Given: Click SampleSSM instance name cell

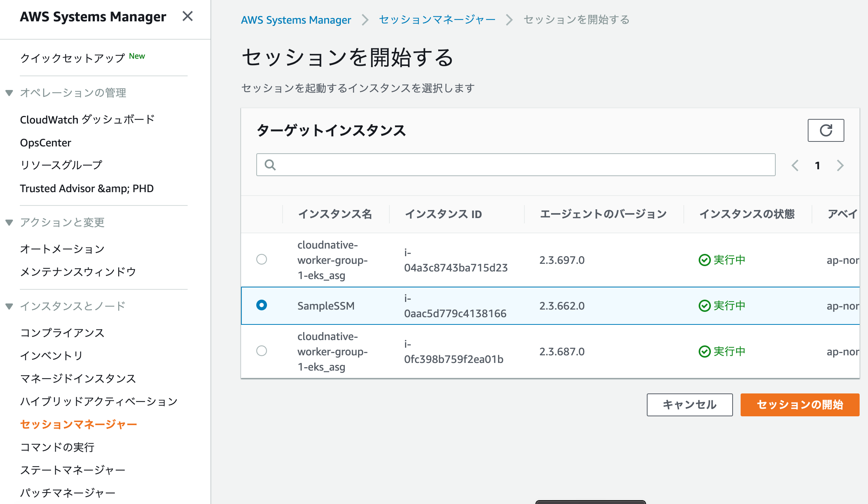Looking at the screenshot, I should coord(326,306).
